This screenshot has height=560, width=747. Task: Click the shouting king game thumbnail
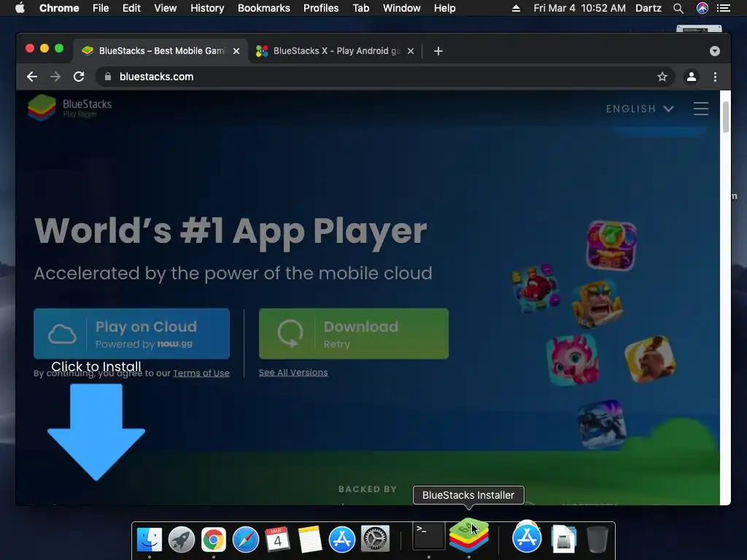pos(597,304)
